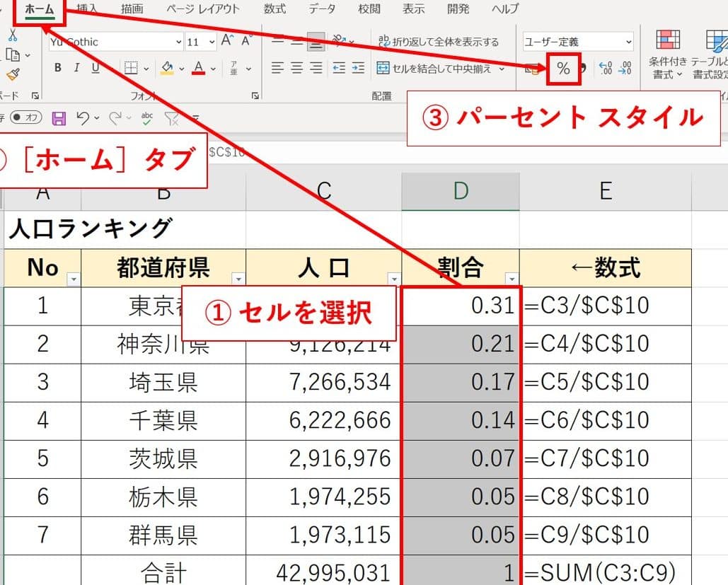Run the spelling check abc icon
Viewport: 728px width, 585px height.
[x=147, y=117]
